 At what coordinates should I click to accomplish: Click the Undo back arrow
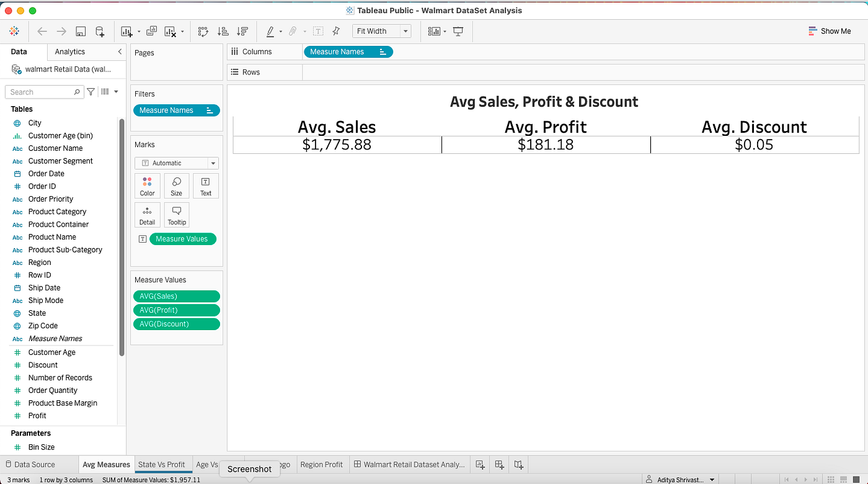(x=42, y=31)
